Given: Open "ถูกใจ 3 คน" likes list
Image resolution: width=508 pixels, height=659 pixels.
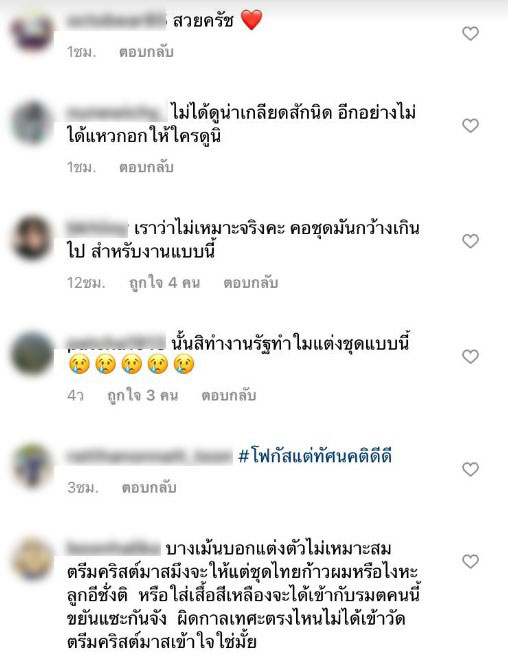Looking at the screenshot, I should pyautogui.click(x=142, y=395).
